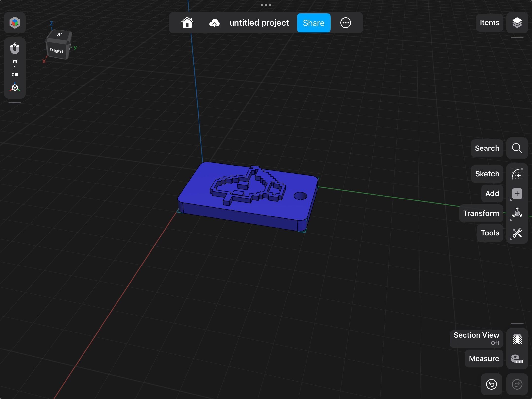Rename the untitled project title
Screen dimensions: 532x399
click(259, 23)
